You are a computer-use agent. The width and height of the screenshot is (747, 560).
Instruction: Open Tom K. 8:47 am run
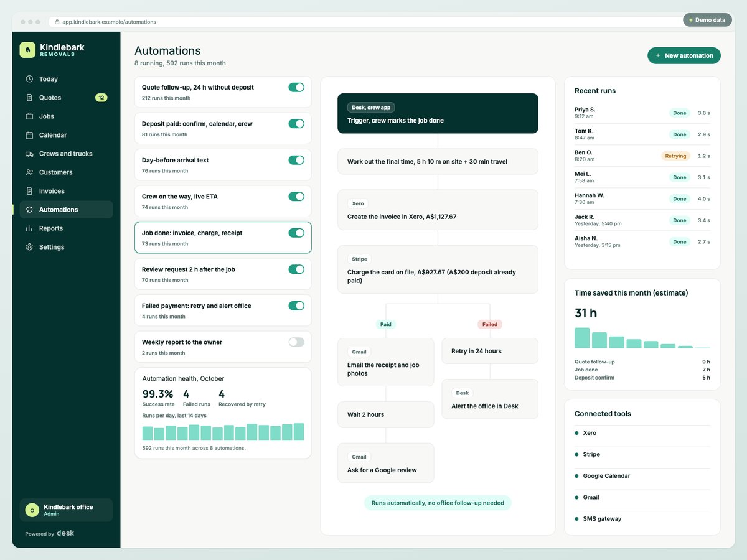(x=642, y=134)
